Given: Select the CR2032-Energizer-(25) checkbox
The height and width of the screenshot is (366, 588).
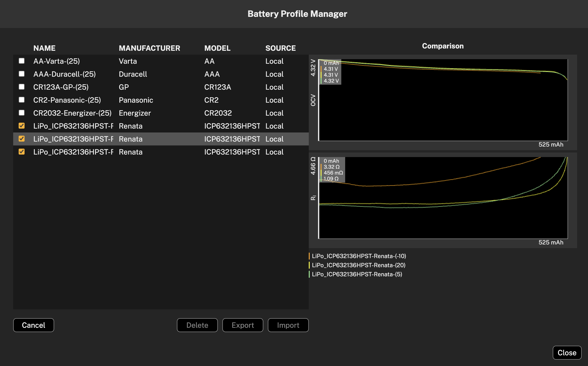Looking at the screenshot, I should (x=22, y=113).
